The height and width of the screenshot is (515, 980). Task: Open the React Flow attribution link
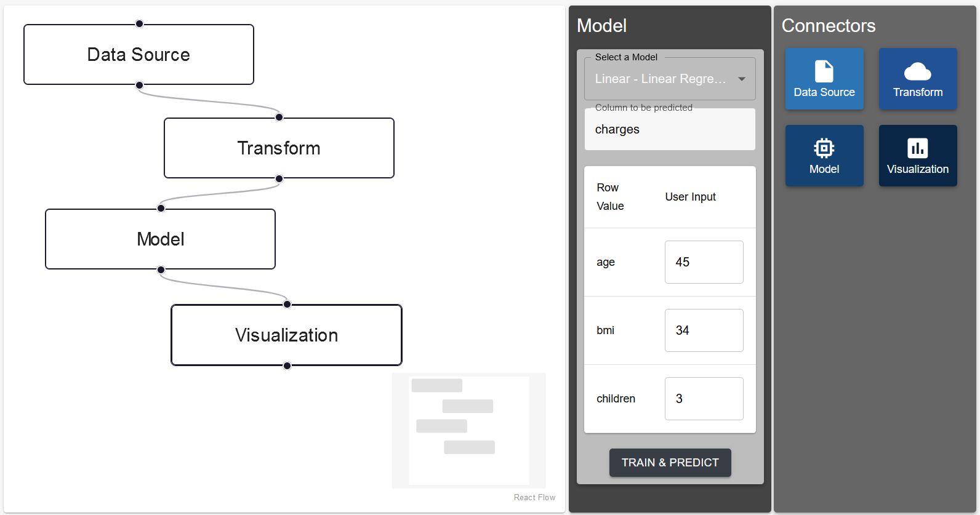[534, 497]
